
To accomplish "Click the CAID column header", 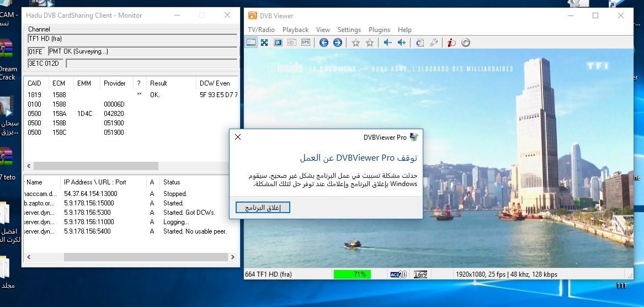I will point(35,83).
